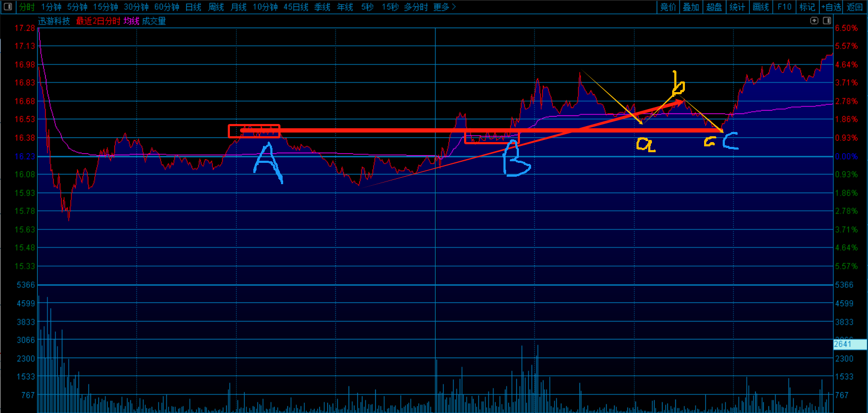Viewport: 868px width, 413px height.
Task: Click the 均线 average line legend
Action: (131, 21)
